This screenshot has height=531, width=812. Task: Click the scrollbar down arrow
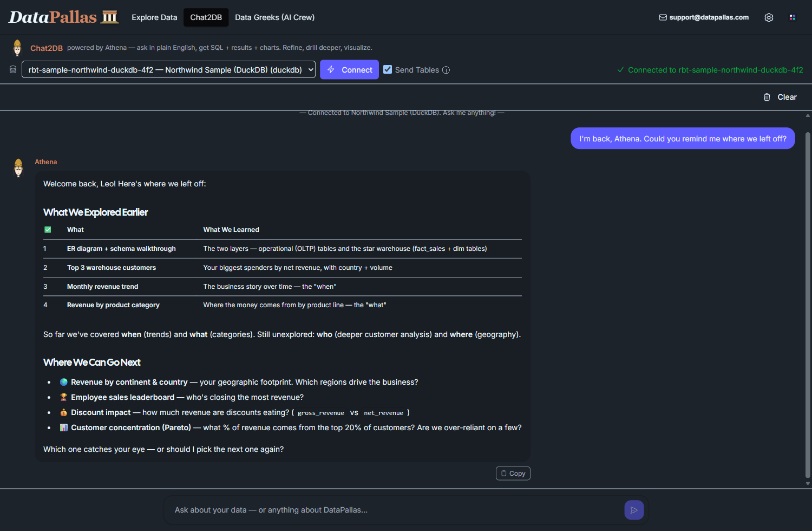[808, 483]
